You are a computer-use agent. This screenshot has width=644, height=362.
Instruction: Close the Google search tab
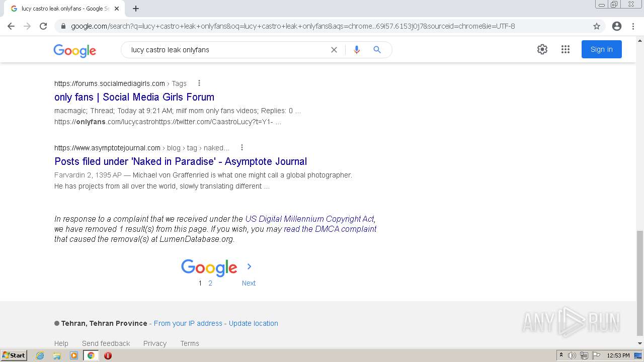coord(117,9)
